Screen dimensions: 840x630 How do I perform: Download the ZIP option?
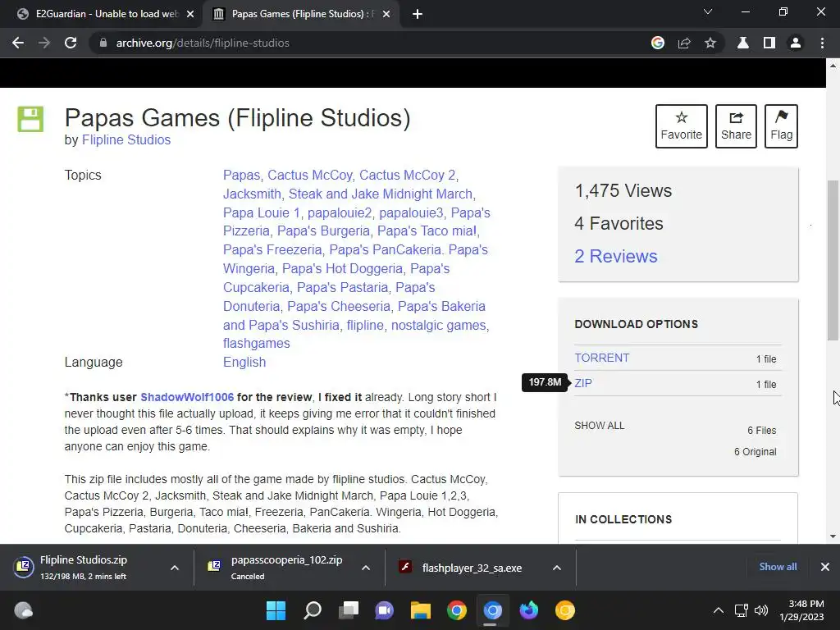click(x=583, y=384)
